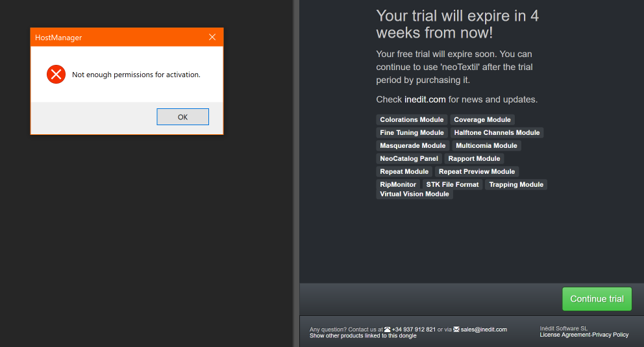The height and width of the screenshot is (347, 644).
Task: Click the RipMonitor tag
Action: pos(398,185)
